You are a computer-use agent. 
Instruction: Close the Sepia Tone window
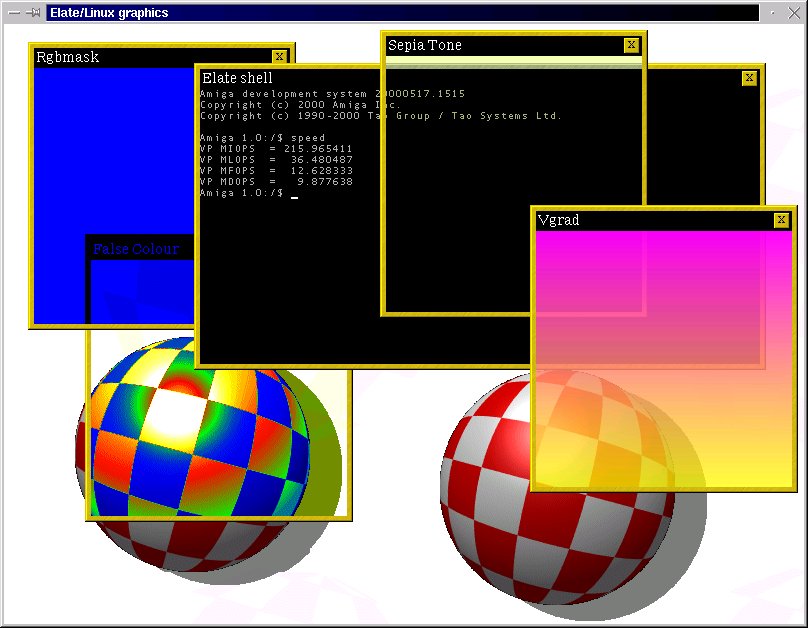click(x=631, y=45)
